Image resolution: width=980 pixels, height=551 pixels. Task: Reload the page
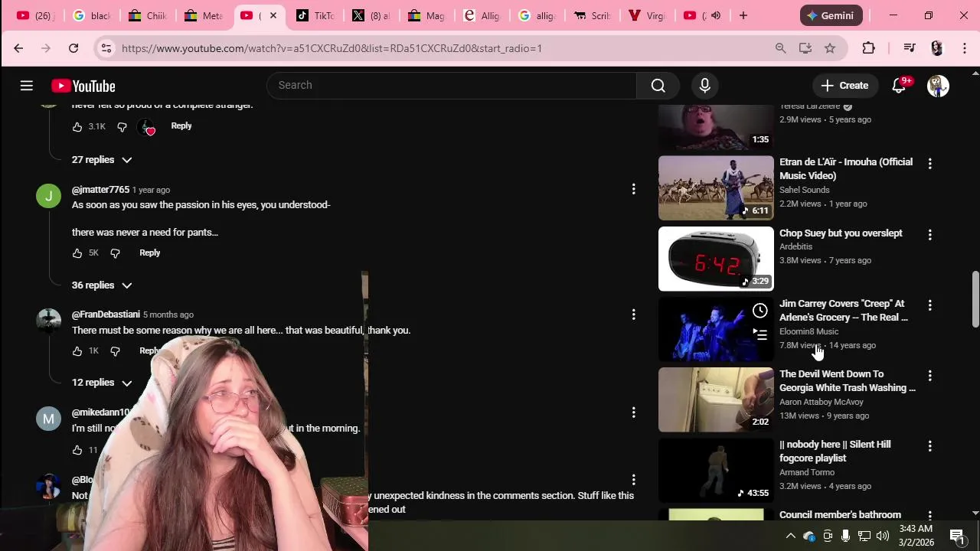[x=73, y=48]
